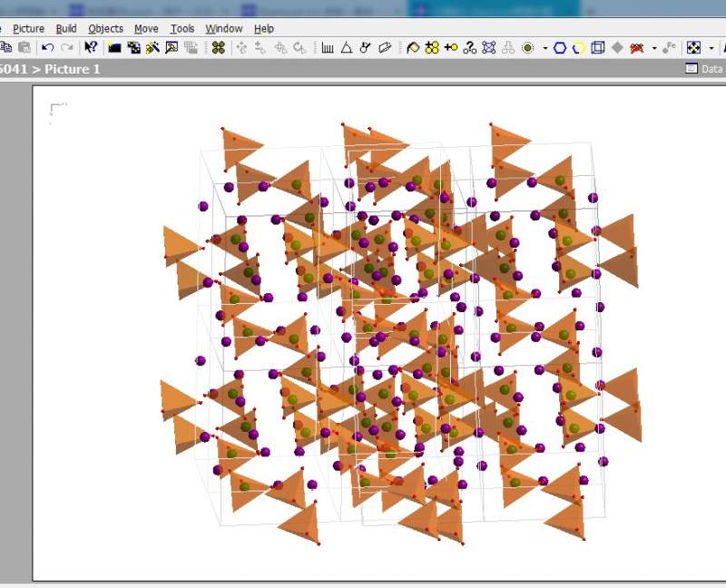Click the picture magnifier icon
Screen dimensions: 726x588
[x=172, y=48]
